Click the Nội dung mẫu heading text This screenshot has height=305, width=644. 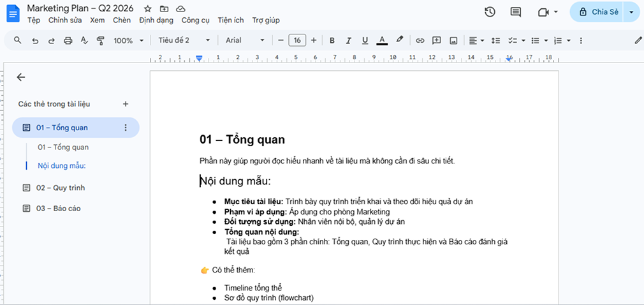click(235, 181)
